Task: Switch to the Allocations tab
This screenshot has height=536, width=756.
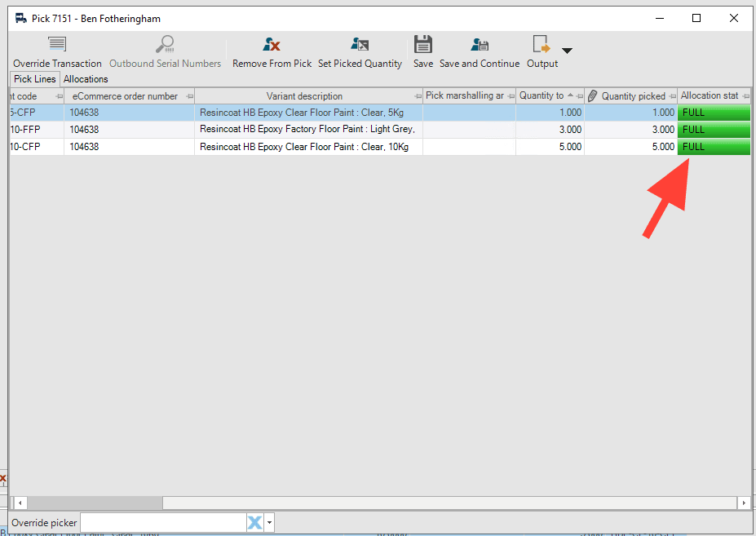Action: point(86,79)
